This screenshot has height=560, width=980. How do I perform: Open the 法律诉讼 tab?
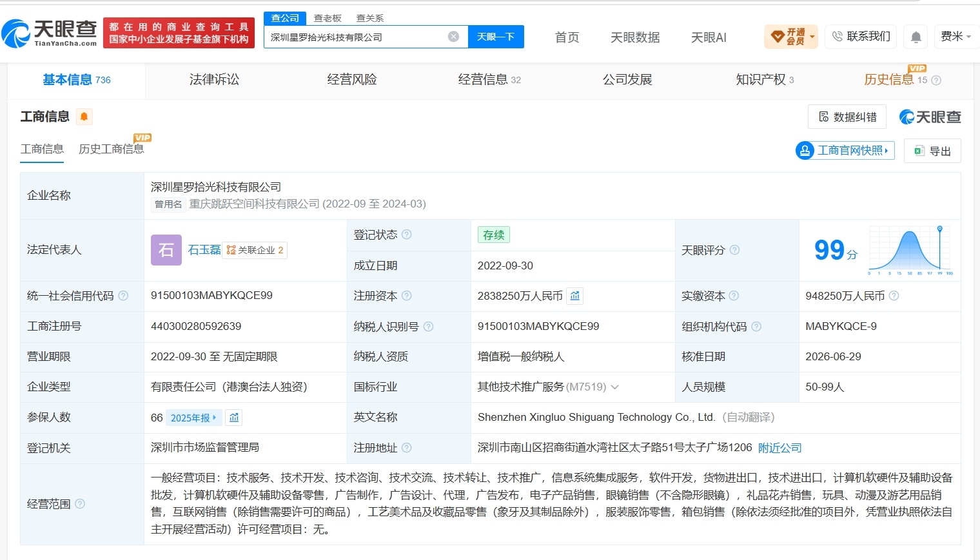coord(214,80)
